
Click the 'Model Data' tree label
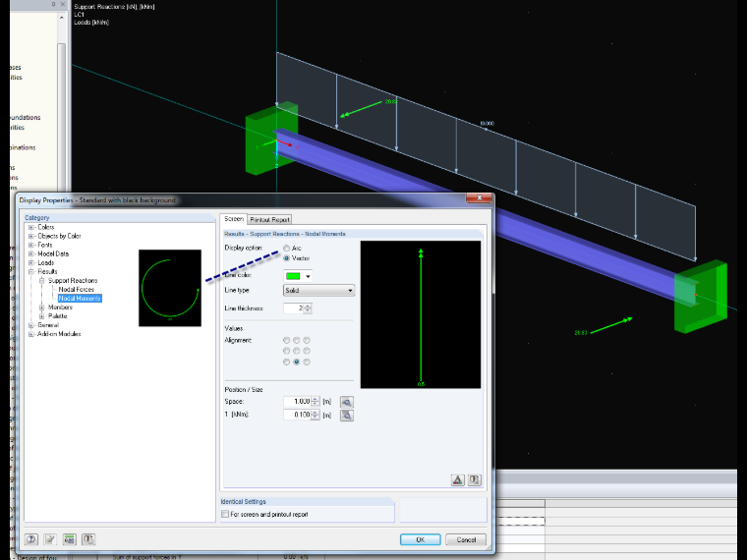[x=53, y=253]
